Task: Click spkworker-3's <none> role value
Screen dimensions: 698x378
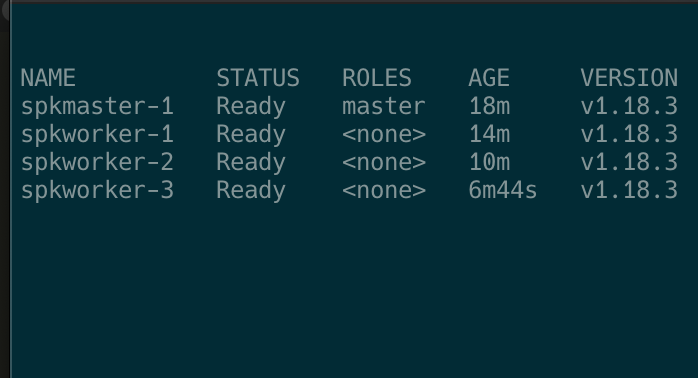Action: 384,191
